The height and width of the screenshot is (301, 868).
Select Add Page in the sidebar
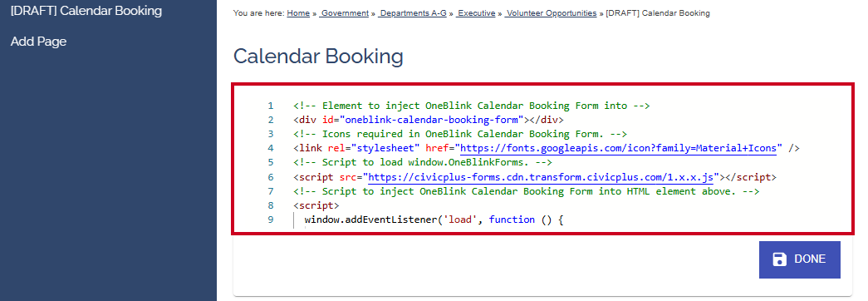(39, 42)
